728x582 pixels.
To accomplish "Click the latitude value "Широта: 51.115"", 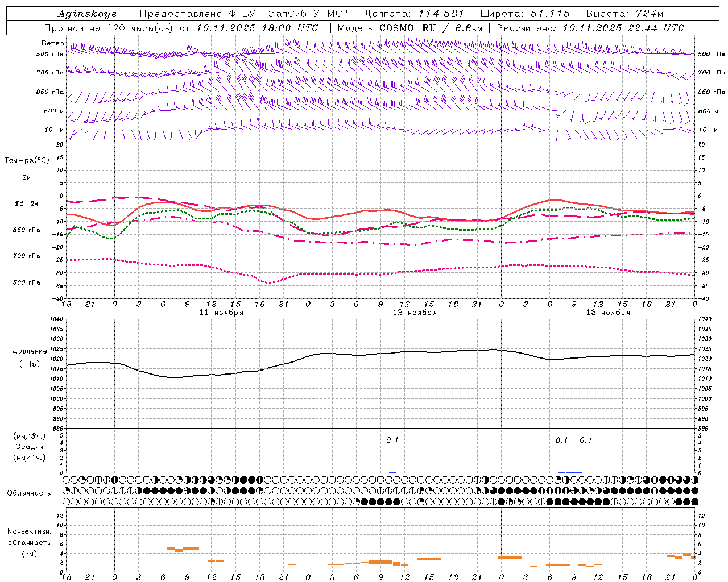I will tap(525, 14).
